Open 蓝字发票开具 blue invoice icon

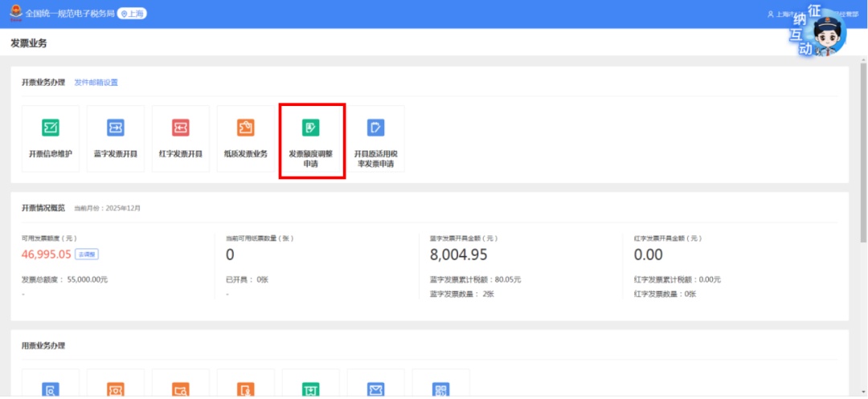coord(116,128)
